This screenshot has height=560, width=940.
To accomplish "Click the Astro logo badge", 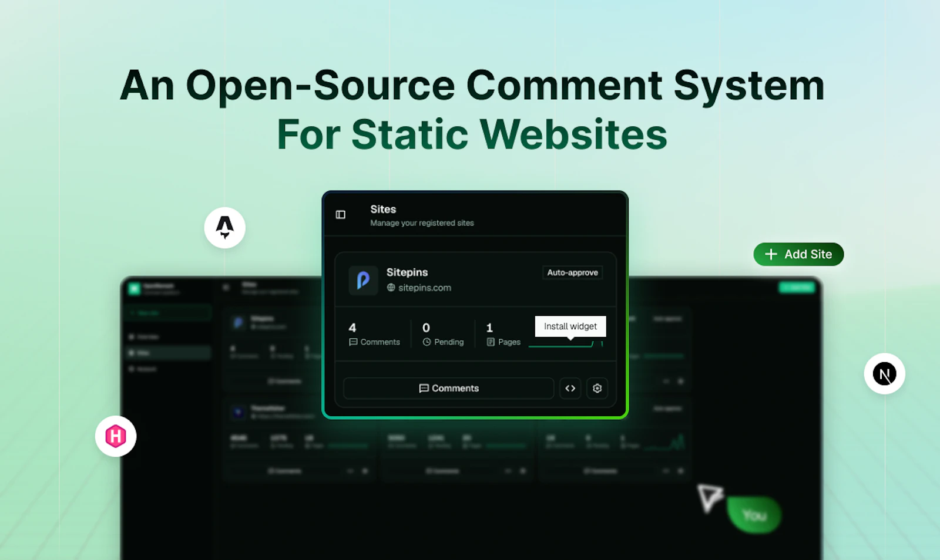I will tap(225, 228).
